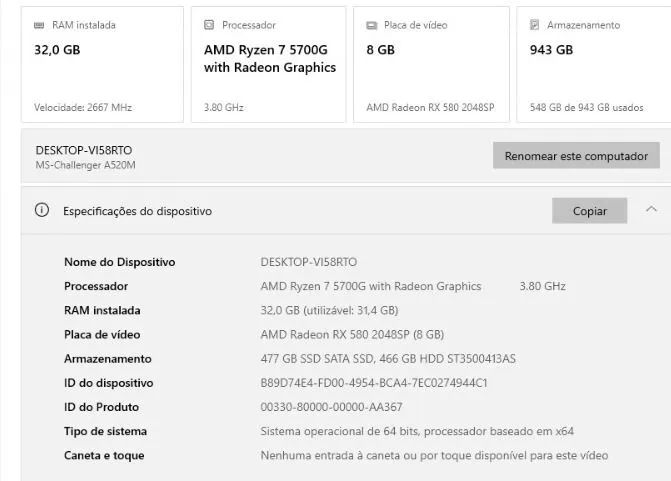Viewport: 671px width, 481px height.
Task: Select the 3.80 GHz text in processor card
Action: click(224, 107)
